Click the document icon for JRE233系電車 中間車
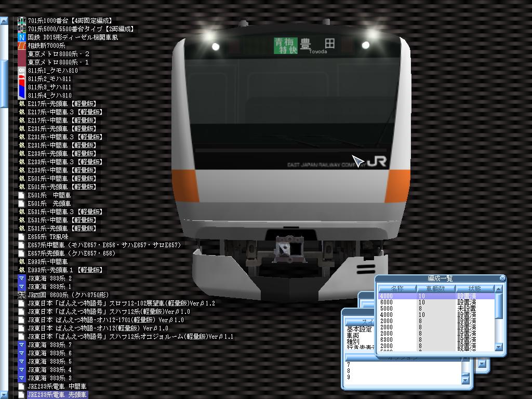This screenshot has height=399, width=532. point(22,387)
